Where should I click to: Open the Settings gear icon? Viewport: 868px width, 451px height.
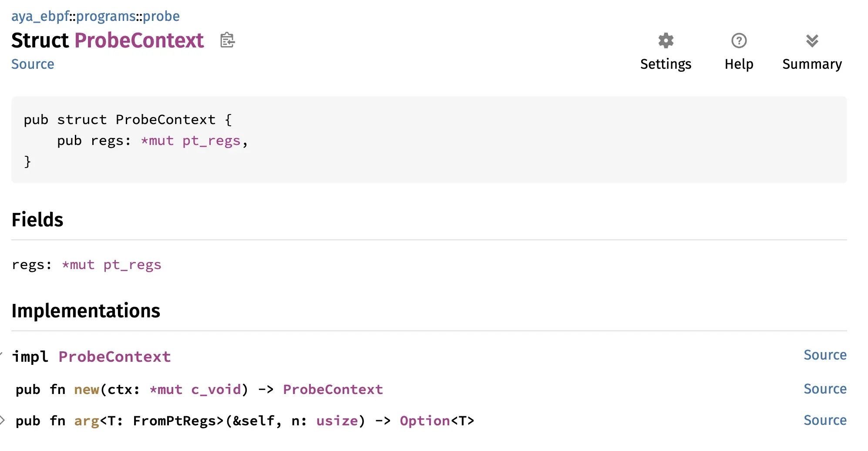coord(666,41)
